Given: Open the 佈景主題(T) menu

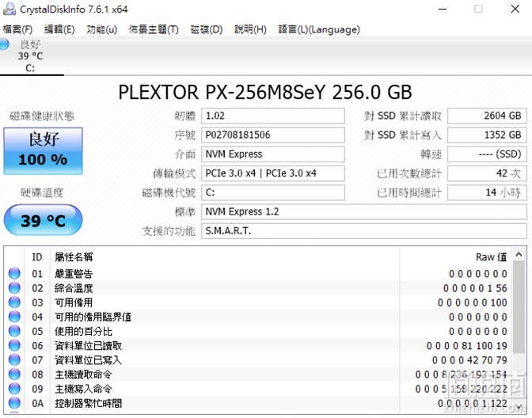Looking at the screenshot, I should click(154, 29).
